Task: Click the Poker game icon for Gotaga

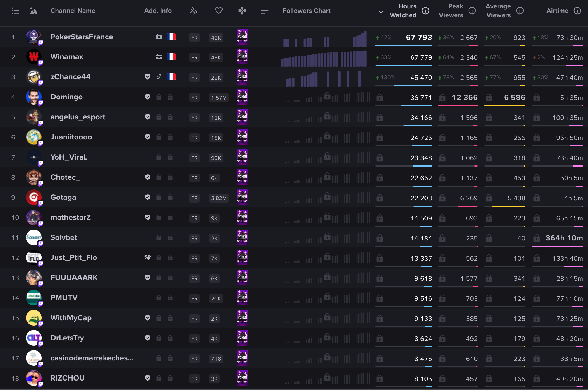Action: click(x=242, y=197)
